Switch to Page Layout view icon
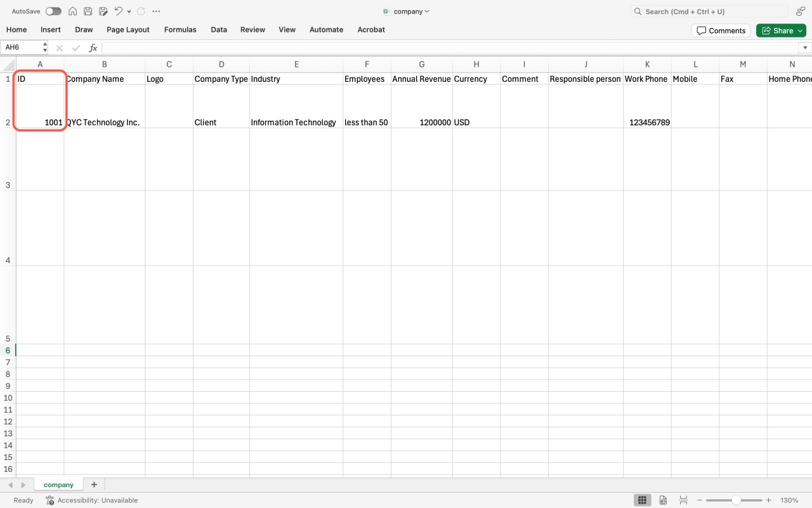The height and width of the screenshot is (508, 812). coord(663,500)
